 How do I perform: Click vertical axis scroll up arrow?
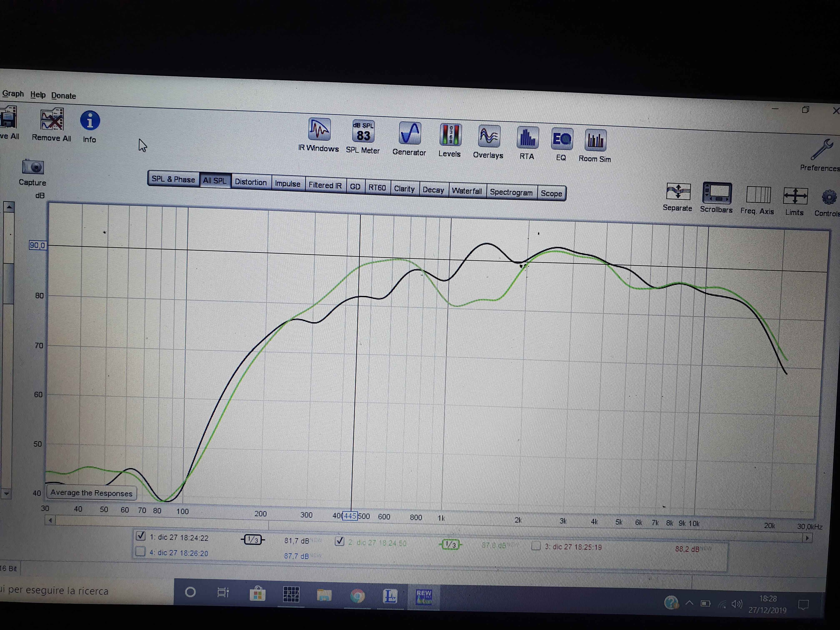click(x=9, y=207)
